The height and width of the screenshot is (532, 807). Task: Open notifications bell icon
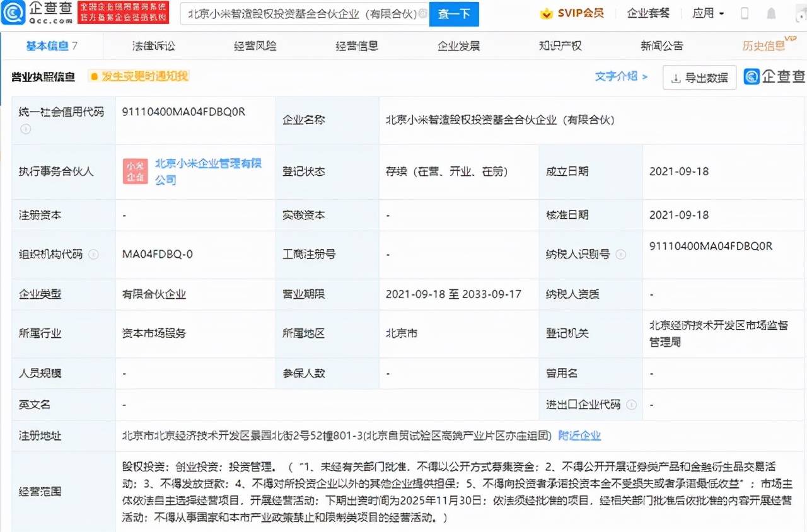pos(771,13)
